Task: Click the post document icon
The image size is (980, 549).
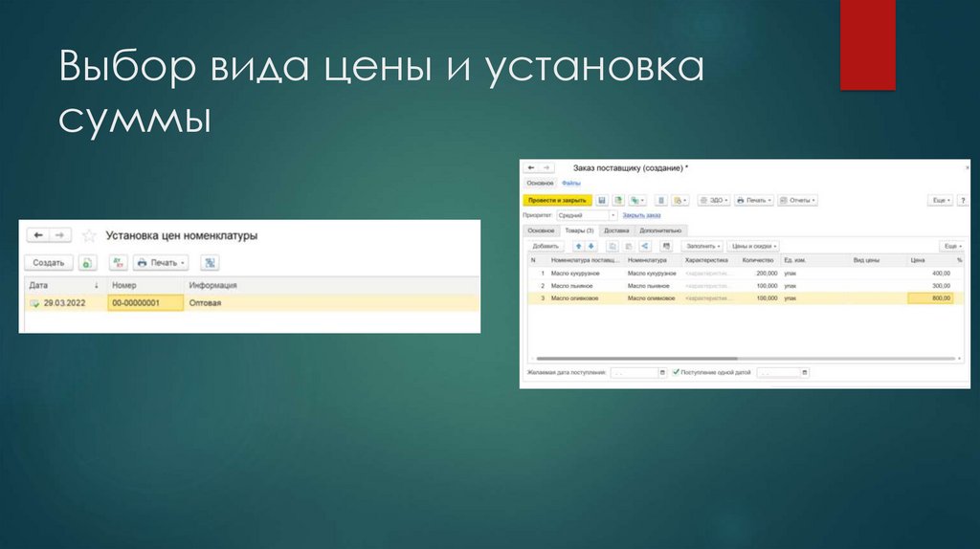Action: pos(618,201)
